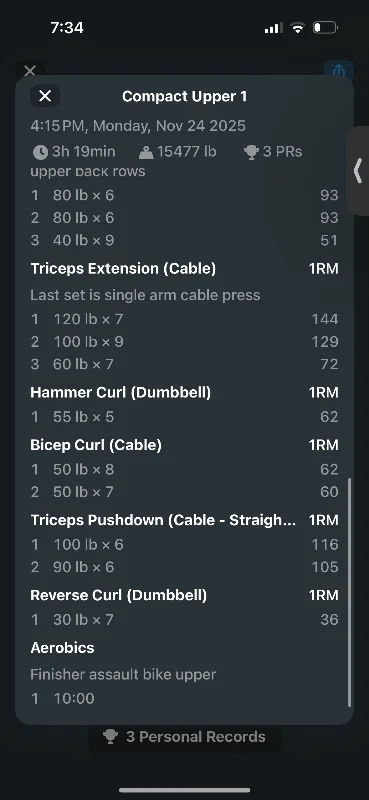Viewport: 369px width, 800px height.
Task: Tap the battery indicator in status bar
Action: [x=325, y=28]
